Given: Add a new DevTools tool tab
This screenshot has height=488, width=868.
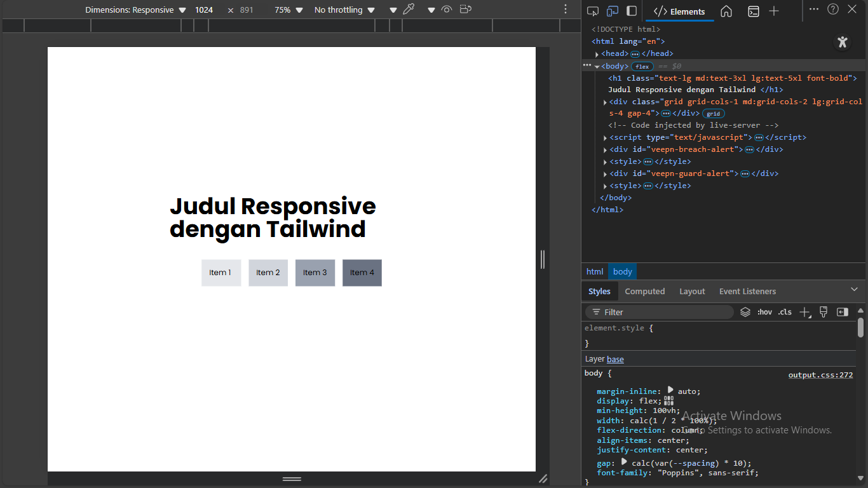Looking at the screenshot, I should (x=774, y=11).
